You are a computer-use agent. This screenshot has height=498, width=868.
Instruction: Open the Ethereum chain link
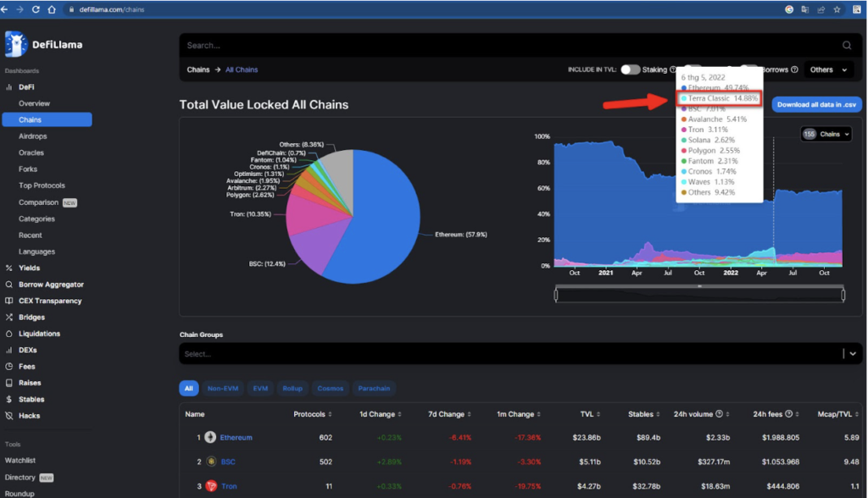click(236, 437)
